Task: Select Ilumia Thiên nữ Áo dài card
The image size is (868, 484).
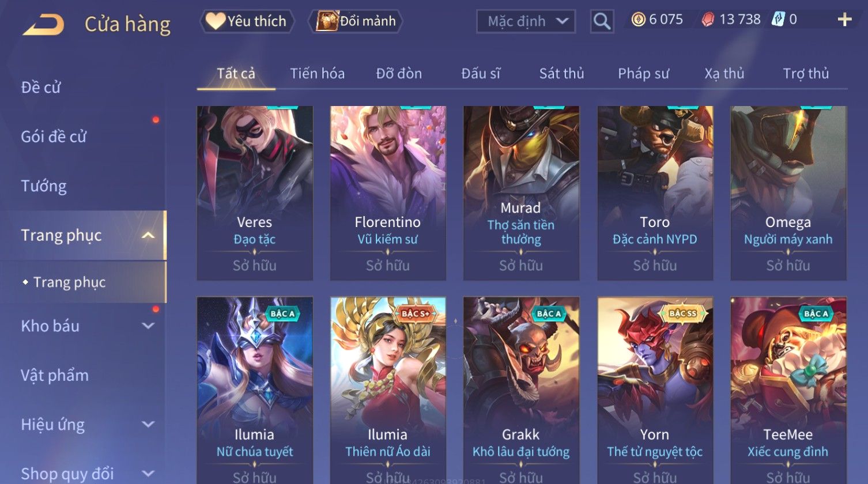Action: point(388,390)
